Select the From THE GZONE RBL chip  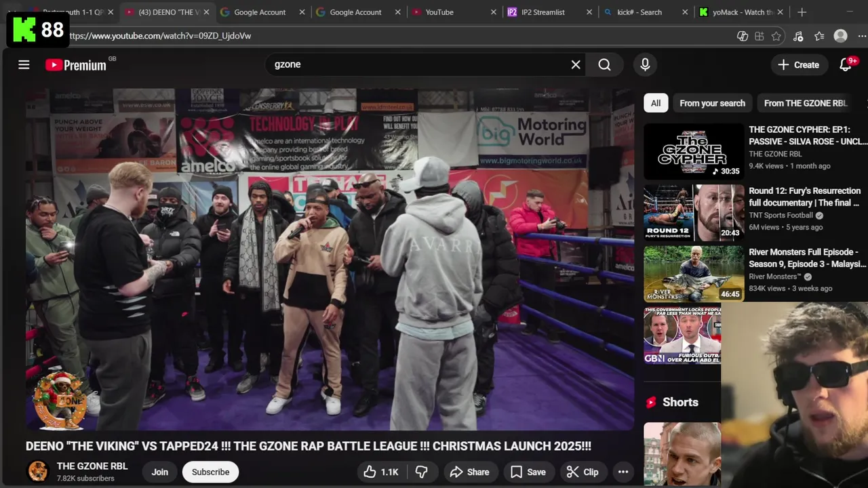click(806, 103)
